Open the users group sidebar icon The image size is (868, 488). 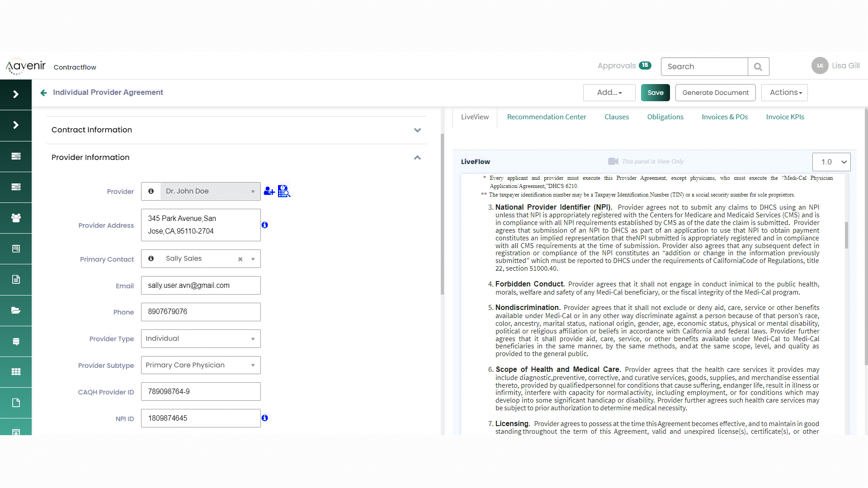coord(16,218)
